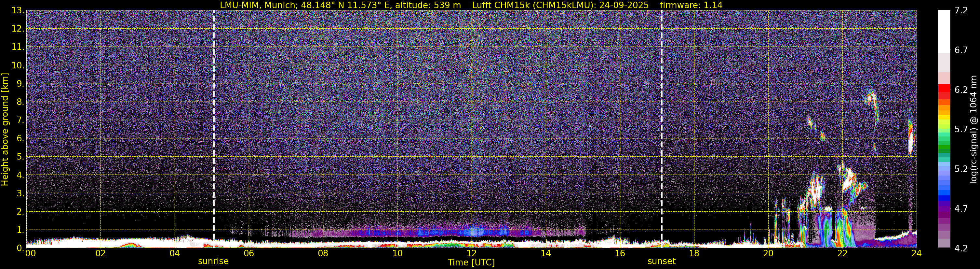This screenshot has height=269, width=980.
Task: Click the 'Time [UTC]' axis title
Action: pos(471,262)
